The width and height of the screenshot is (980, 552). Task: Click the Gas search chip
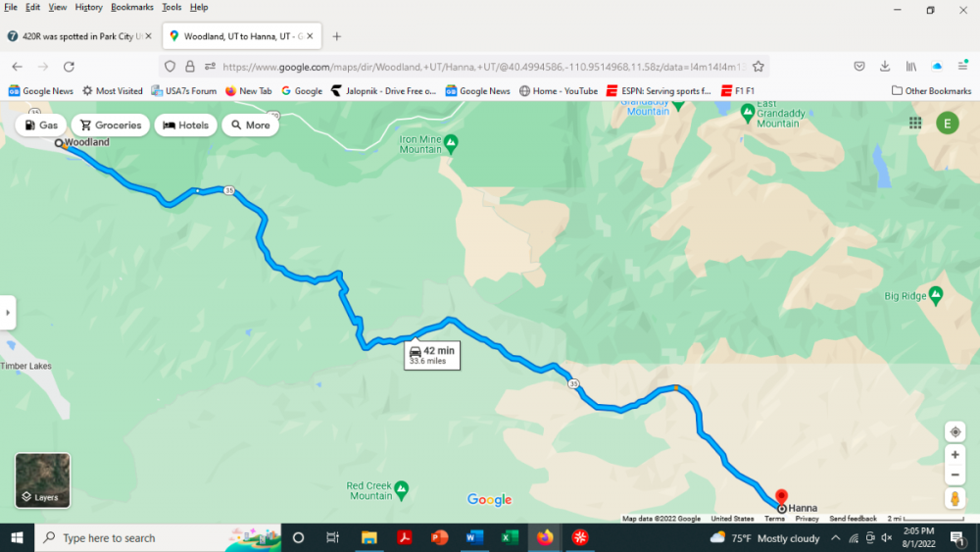click(x=40, y=125)
